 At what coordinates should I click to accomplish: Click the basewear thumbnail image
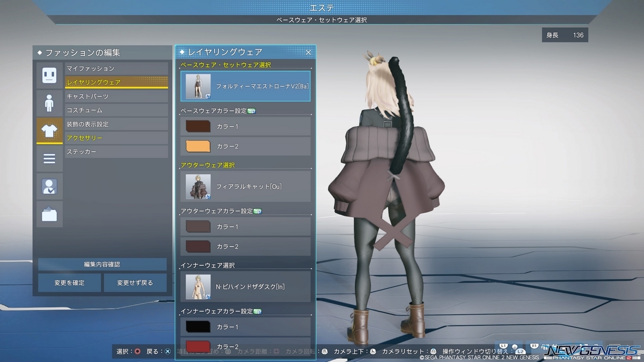[x=198, y=86]
